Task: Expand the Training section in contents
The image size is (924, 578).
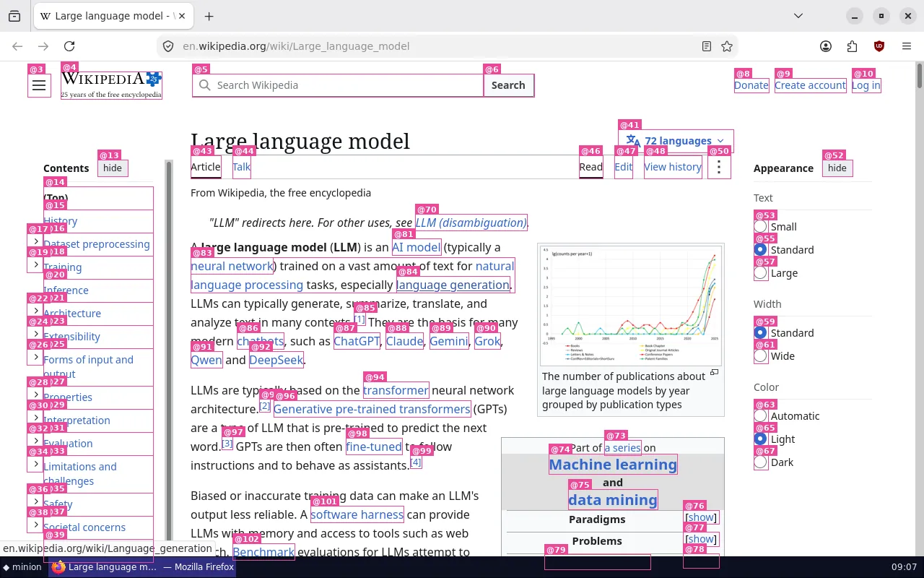Action: 36,264
